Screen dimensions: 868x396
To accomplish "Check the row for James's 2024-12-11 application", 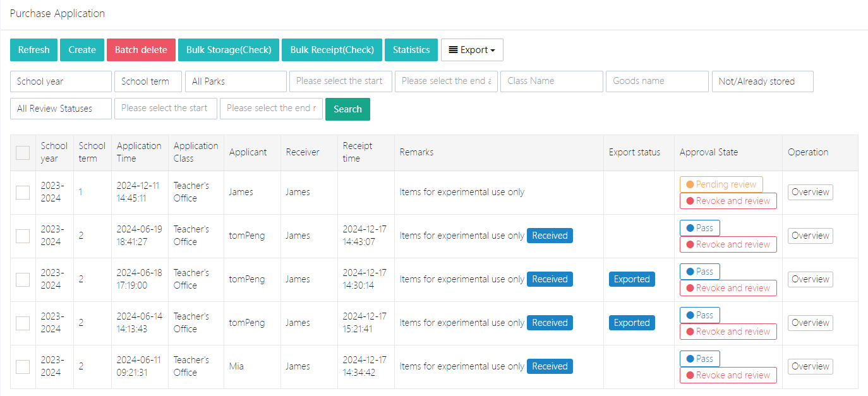I will pos(23,193).
